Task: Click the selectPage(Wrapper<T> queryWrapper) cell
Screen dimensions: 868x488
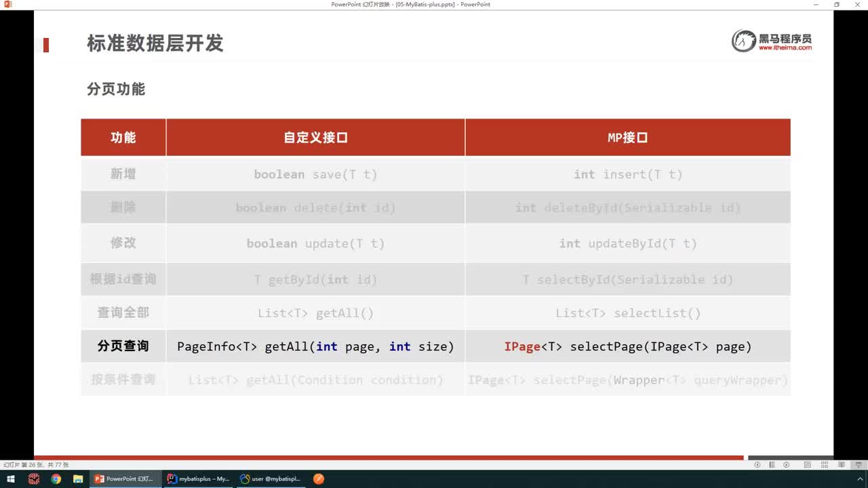Action: (x=628, y=380)
